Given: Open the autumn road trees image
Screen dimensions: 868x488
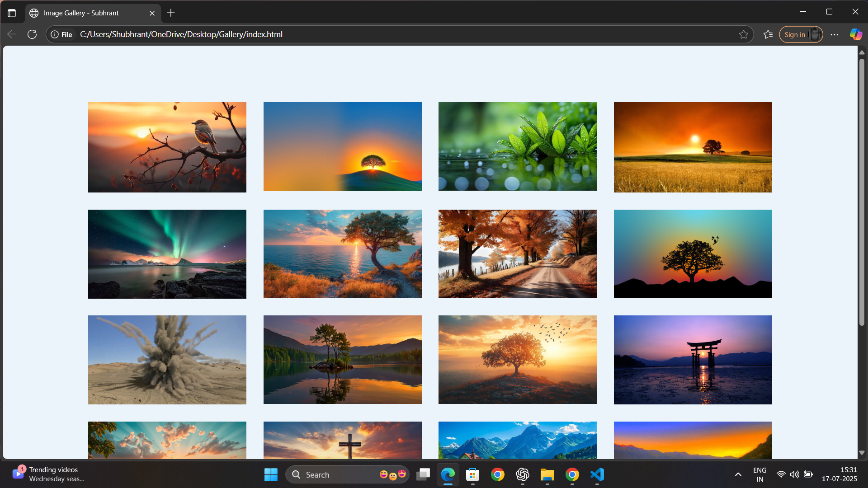Looking at the screenshot, I should [517, 254].
